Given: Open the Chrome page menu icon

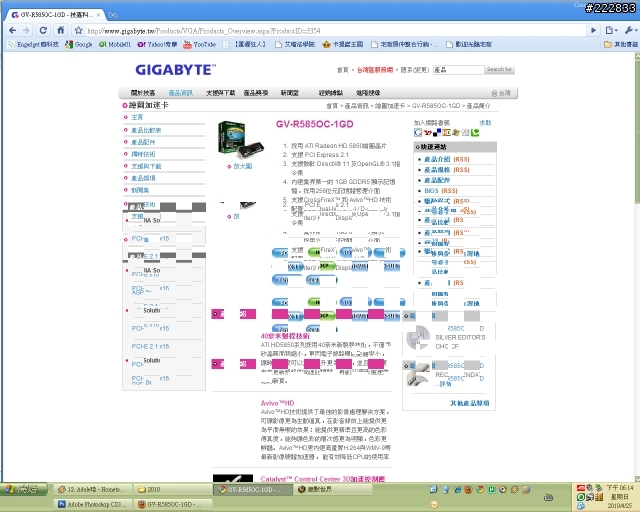Looking at the screenshot, I should click(611, 30).
